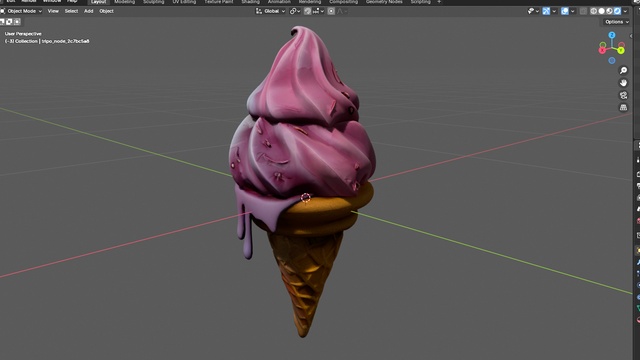Screen dimensions: 640x360
Task: Click the hand pan view icon
Action: pyautogui.click(x=623, y=83)
